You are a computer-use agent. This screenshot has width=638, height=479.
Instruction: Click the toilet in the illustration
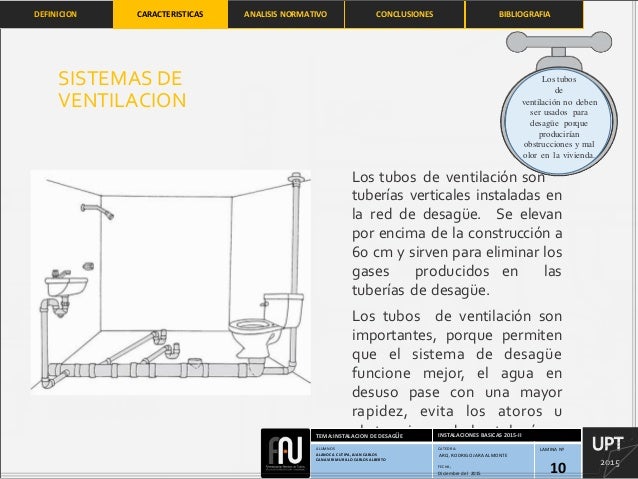click(266, 326)
